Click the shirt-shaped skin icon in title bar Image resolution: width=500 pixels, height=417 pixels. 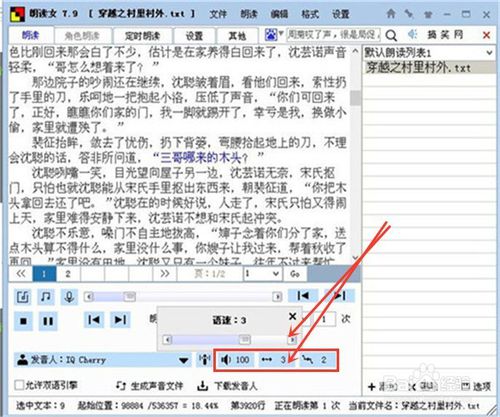pos(428,14)
